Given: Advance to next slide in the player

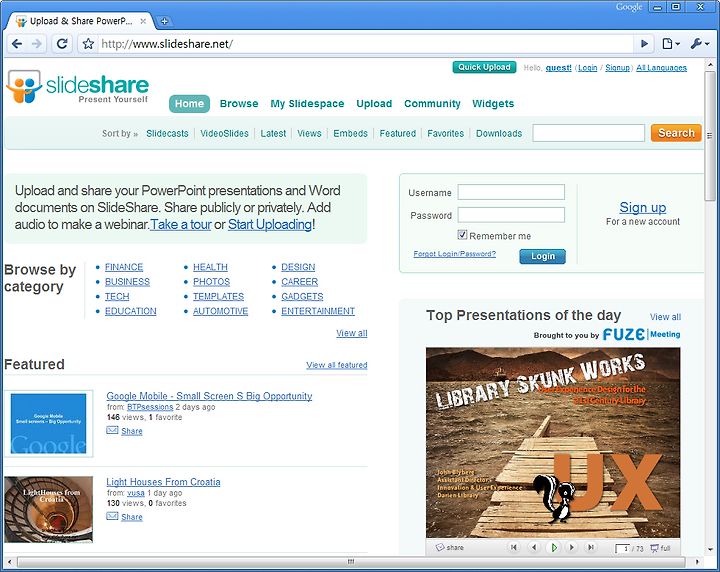Looking at the screenshot, I should click(572, 547).
